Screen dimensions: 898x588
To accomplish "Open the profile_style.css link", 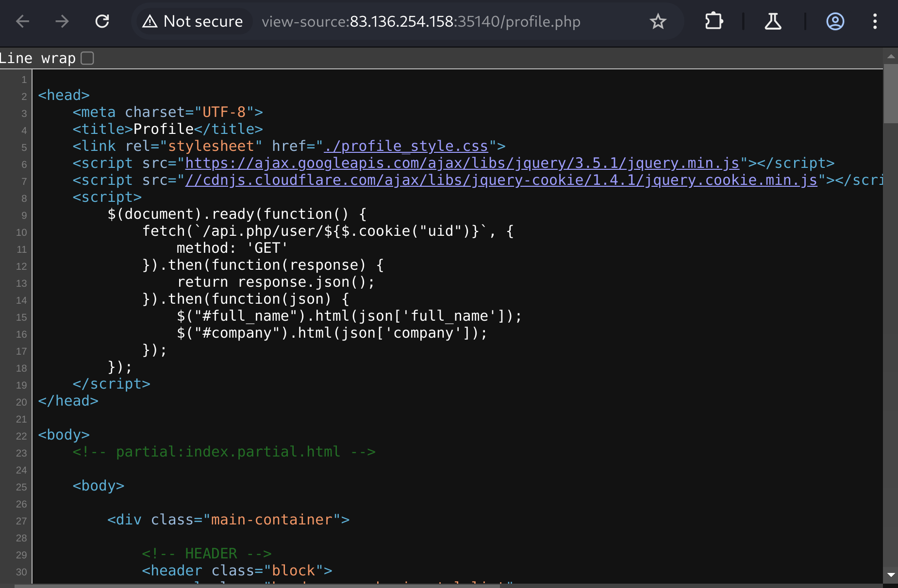I will [406, 146].
